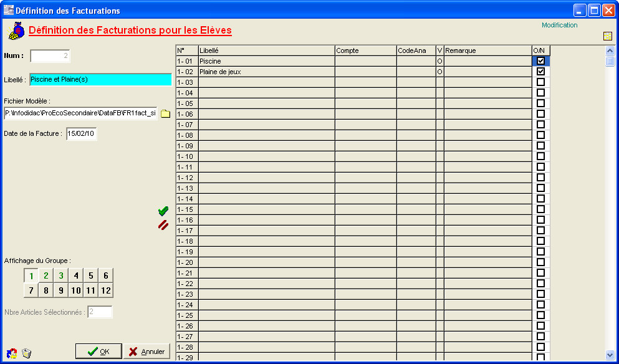Edit the Libellé field 'Piscine et Plaine(s)'

pos(100,79)
